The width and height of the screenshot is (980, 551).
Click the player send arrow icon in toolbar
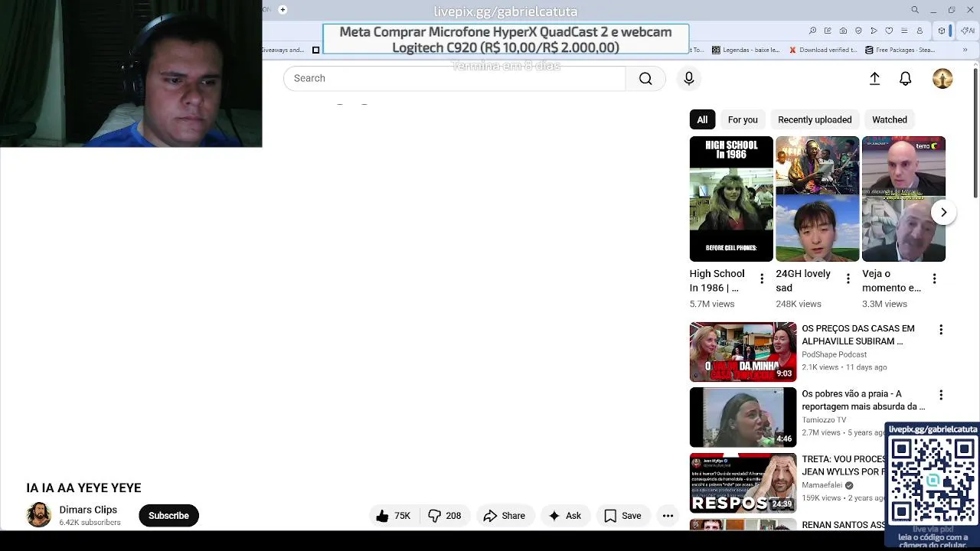pyautogui.click(x=874, y=31)
